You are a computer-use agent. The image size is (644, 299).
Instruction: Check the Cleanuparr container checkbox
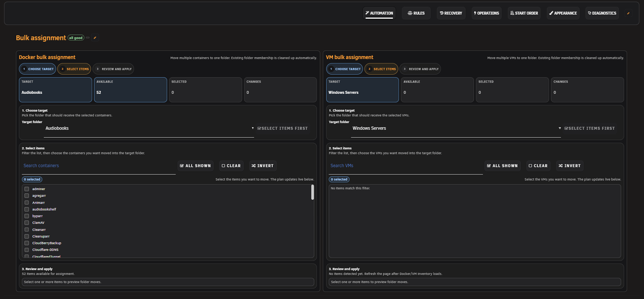point(27,236)
